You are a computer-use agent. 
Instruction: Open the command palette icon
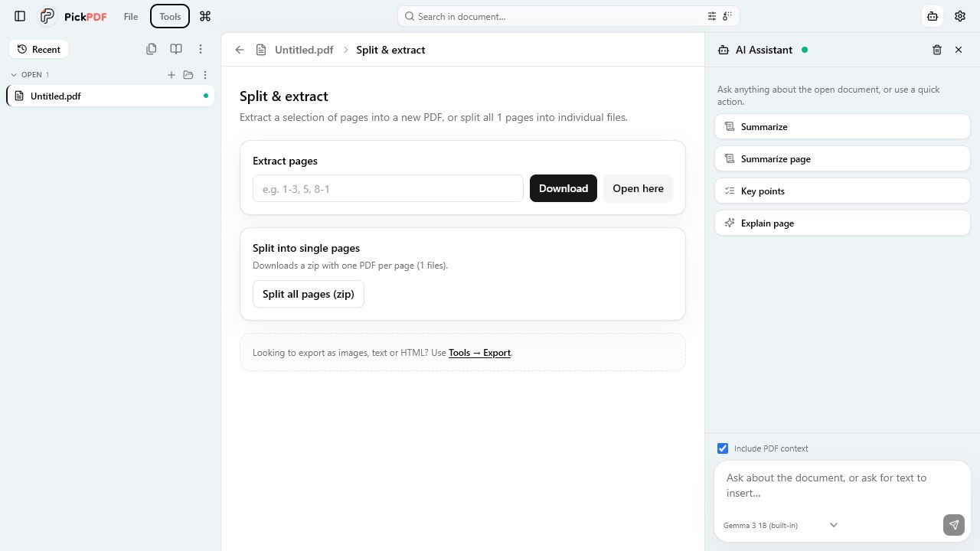pos(205,16)
